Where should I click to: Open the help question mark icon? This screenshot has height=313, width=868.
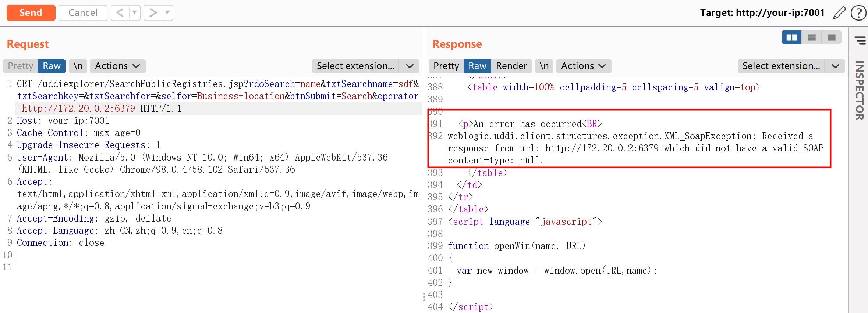pos(858,13)
